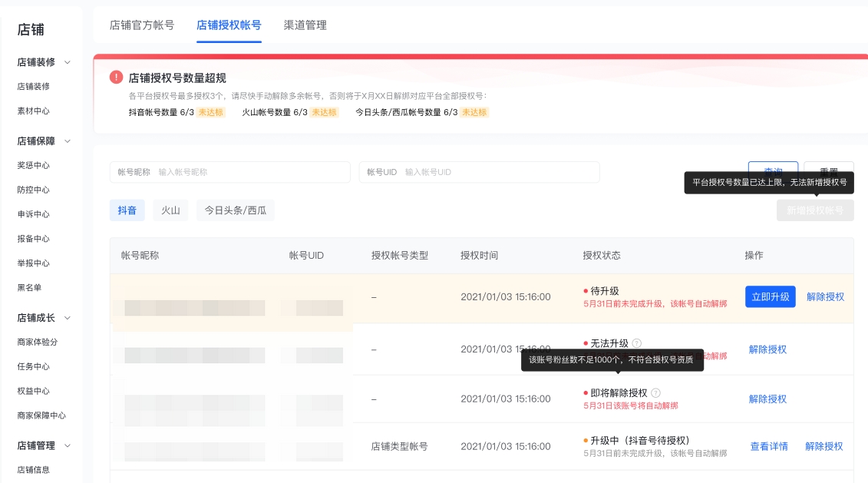The width and height of the screenshot is (868, 483).
Task: Collapse the 店铺保障 sidebar group
Action: [x=68, y=141]
